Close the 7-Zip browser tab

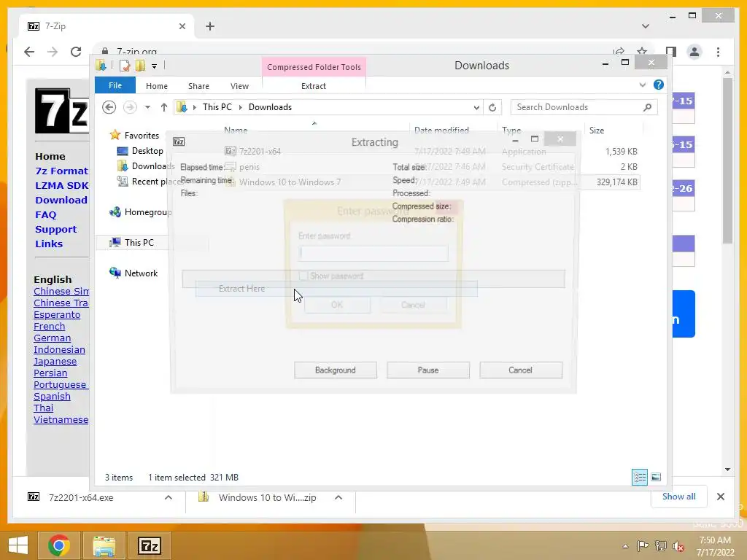(x=182, y=26)
